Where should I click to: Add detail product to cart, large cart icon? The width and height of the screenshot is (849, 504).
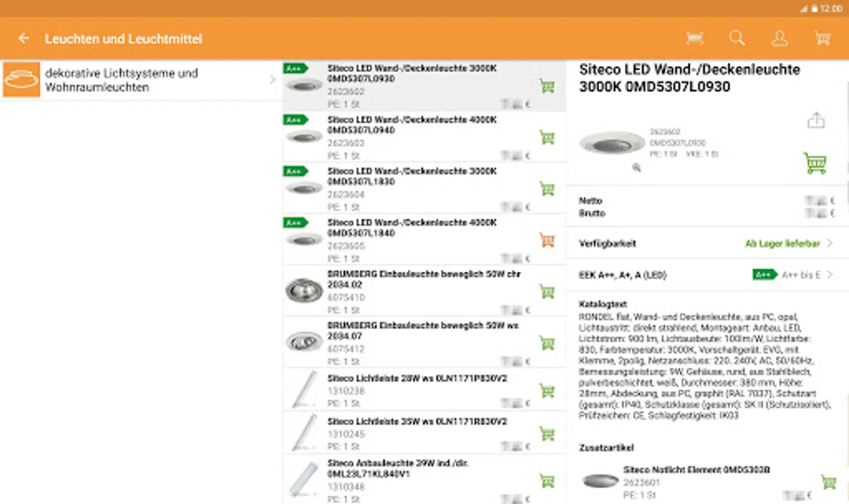815,163
